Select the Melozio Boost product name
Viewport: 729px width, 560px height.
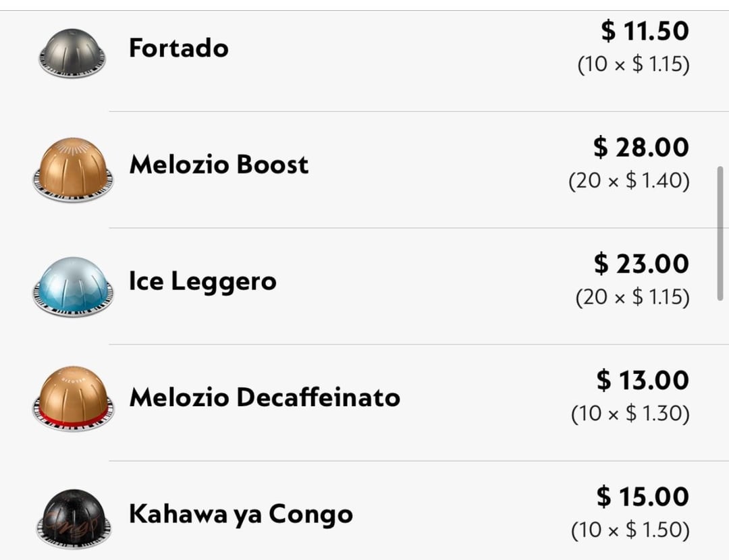[x=219, y=165]
